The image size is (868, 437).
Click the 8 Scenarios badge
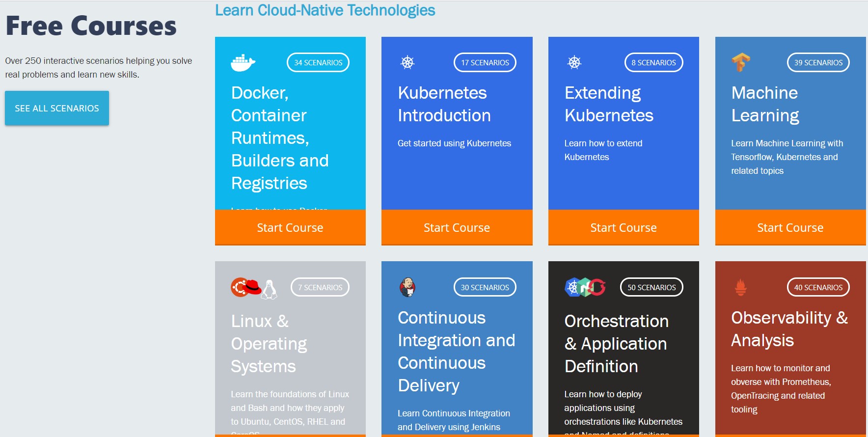653,62
